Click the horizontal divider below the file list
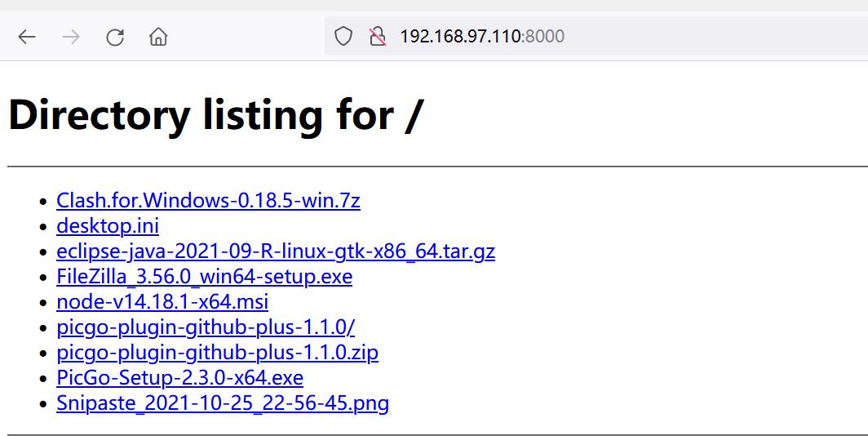868x436 pixels. 434,434
